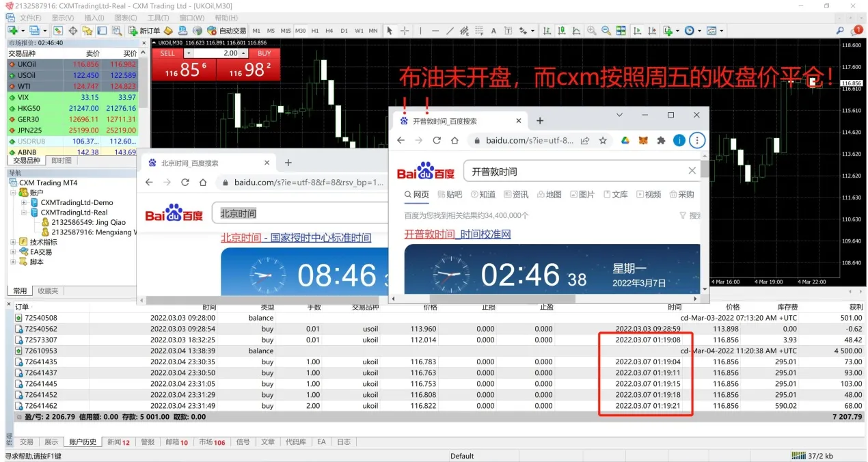868x462 pixels.
Task: Toggle the Market Watch panel icon
Action: 57,31
